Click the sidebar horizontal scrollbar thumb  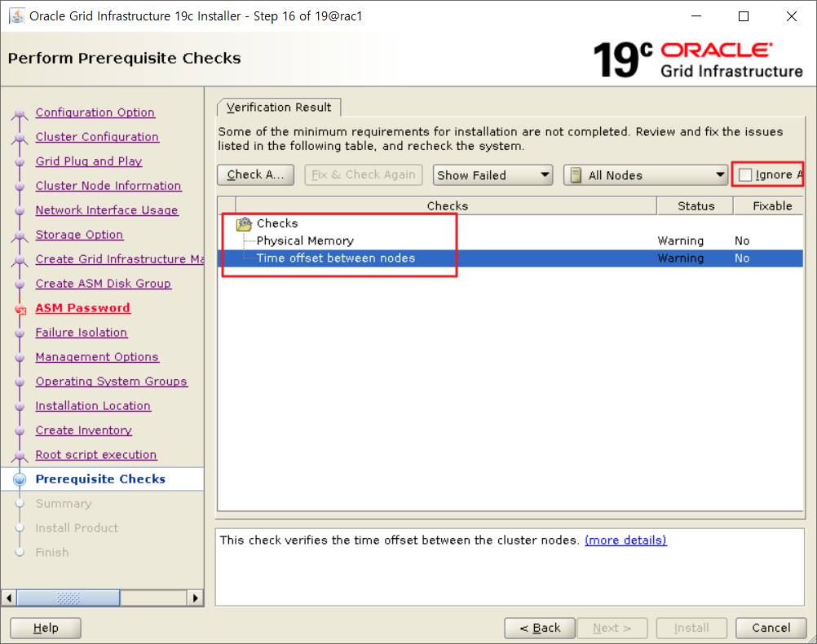pyautogui.click(x=68, y=598)
